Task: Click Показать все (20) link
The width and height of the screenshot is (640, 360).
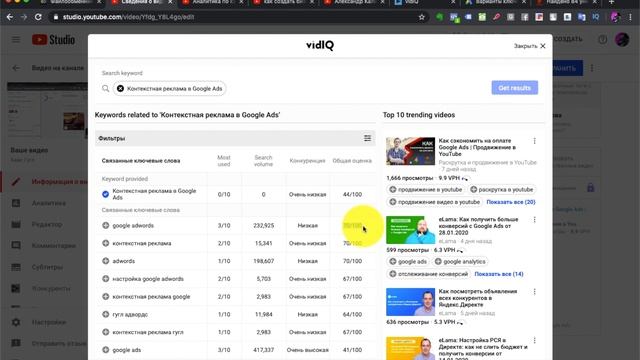Action: tap(511, 202)
